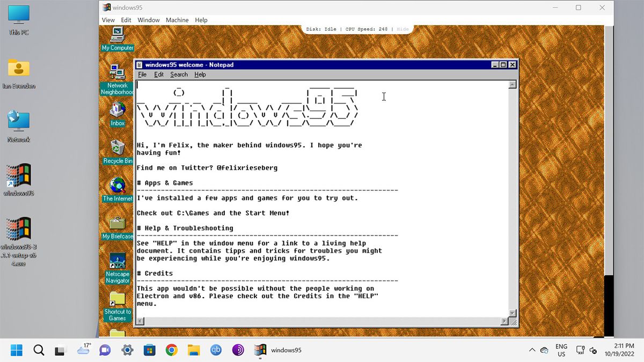Open the muted volume tray icon

tap(593, 350)
